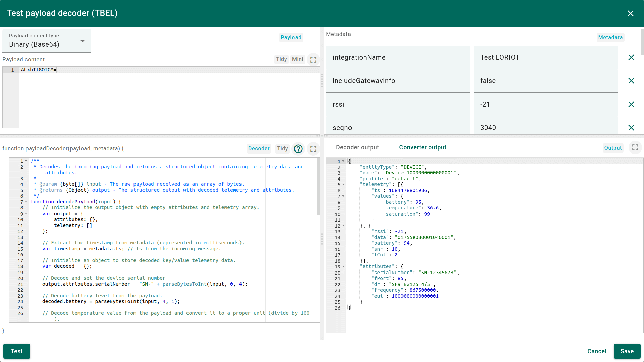Minify payload content with Mini
The width and height of the screenshot is (644, 362).
[297, 59]
